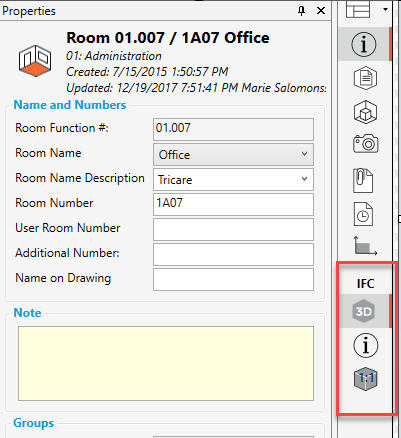This screenshot has width=401, height=438.
Task: Select the 3D cube hexagon icon
Action: coord(365,112)
